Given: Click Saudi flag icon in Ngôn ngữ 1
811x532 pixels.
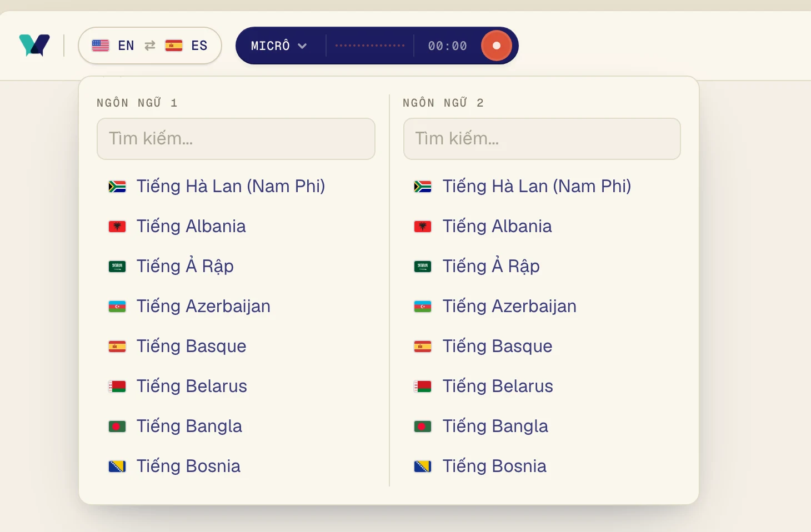Looking at the screenshot, I should pos(117,267).
